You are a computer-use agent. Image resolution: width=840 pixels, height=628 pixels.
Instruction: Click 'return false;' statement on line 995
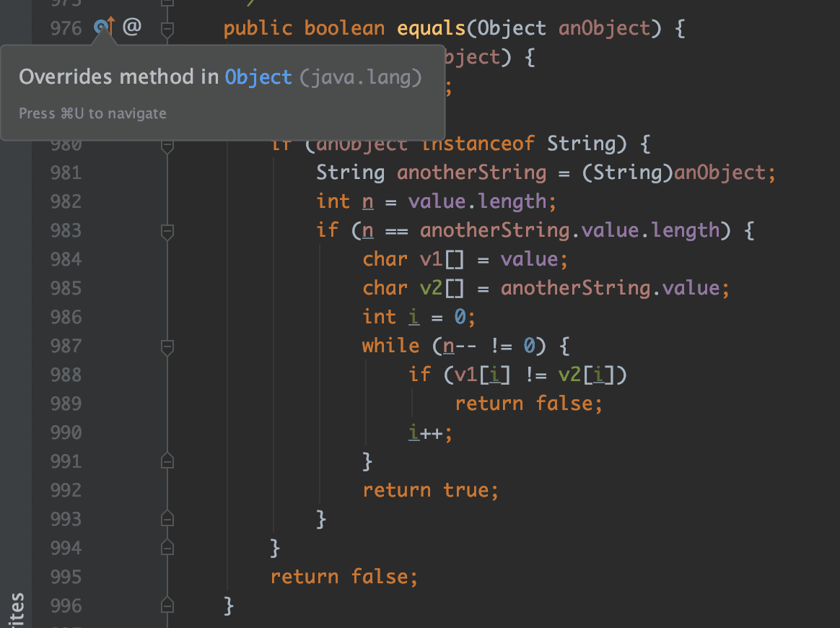(x=344, y=577)
